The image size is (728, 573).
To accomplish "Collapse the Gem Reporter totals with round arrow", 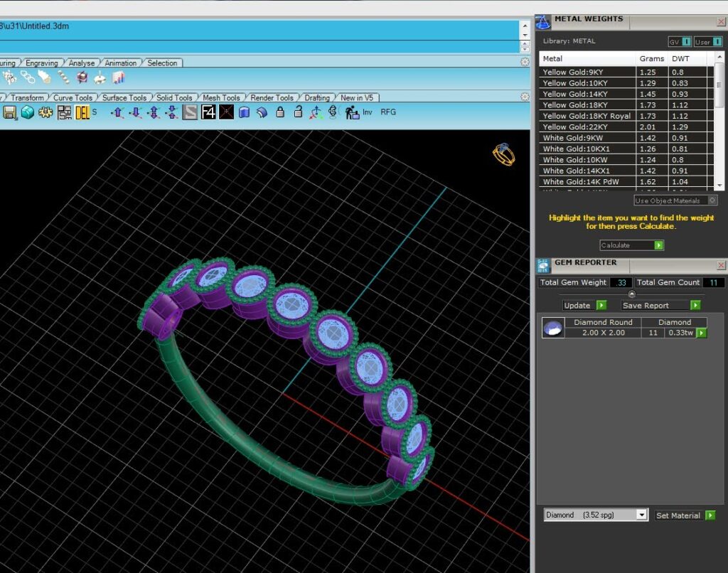I will (x=631, y=294).
